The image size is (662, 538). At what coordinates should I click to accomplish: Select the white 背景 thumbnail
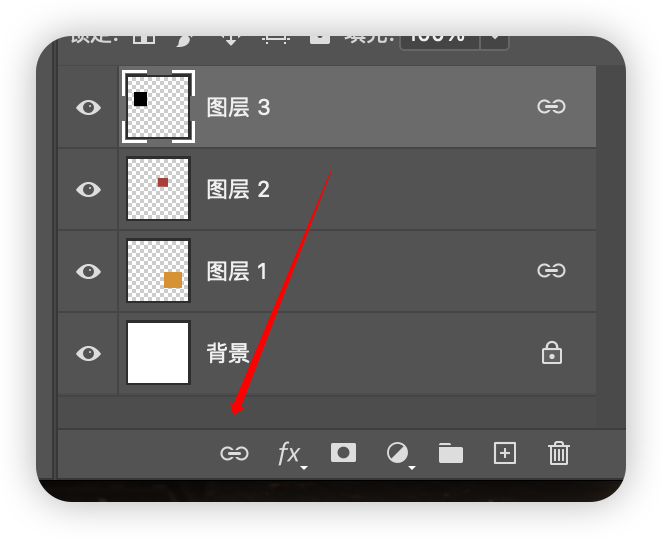pos(158,353)
